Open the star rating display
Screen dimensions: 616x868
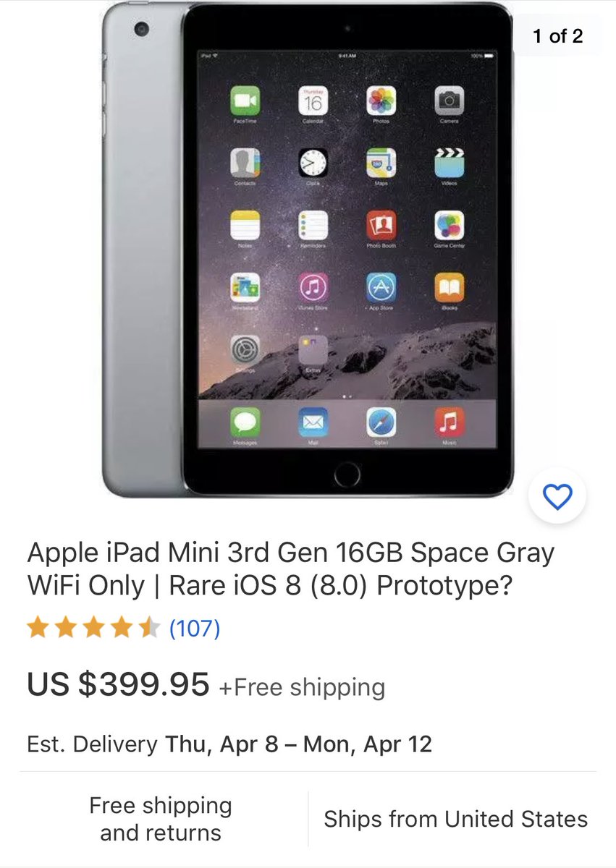point(93,629)
